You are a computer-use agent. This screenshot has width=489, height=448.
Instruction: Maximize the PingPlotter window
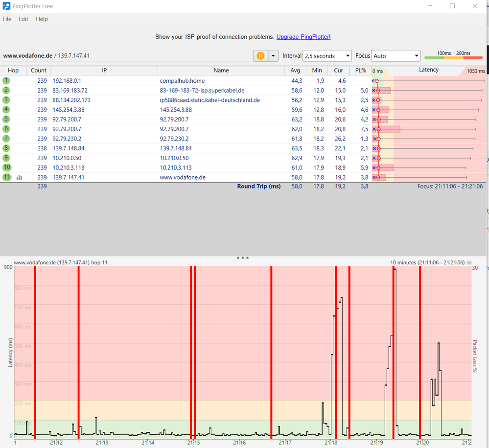click(x=452, y=6)
